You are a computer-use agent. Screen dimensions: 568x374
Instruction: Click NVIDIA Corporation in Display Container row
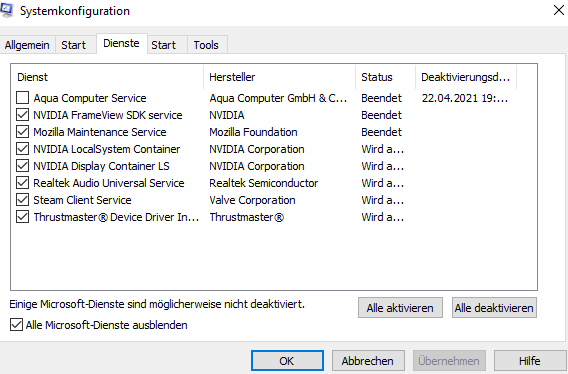click(257, 166)
